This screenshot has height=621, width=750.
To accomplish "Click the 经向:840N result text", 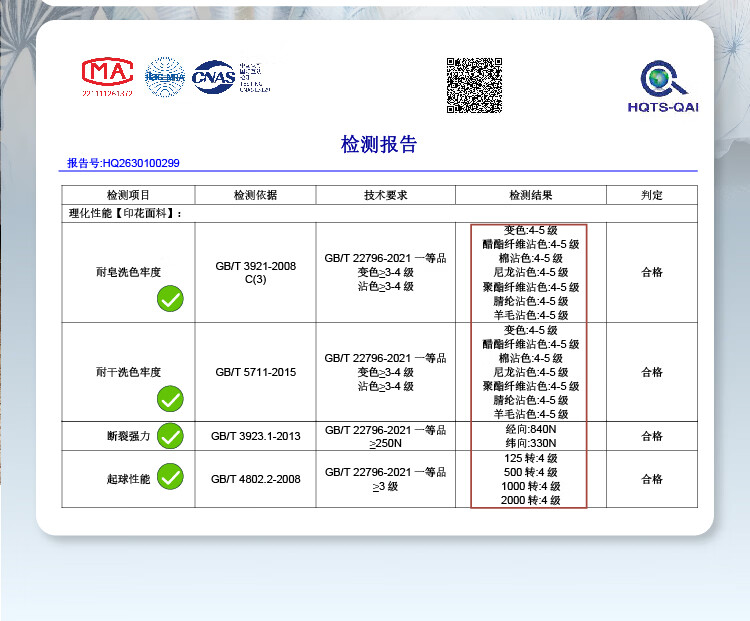I will click(530, 429).
